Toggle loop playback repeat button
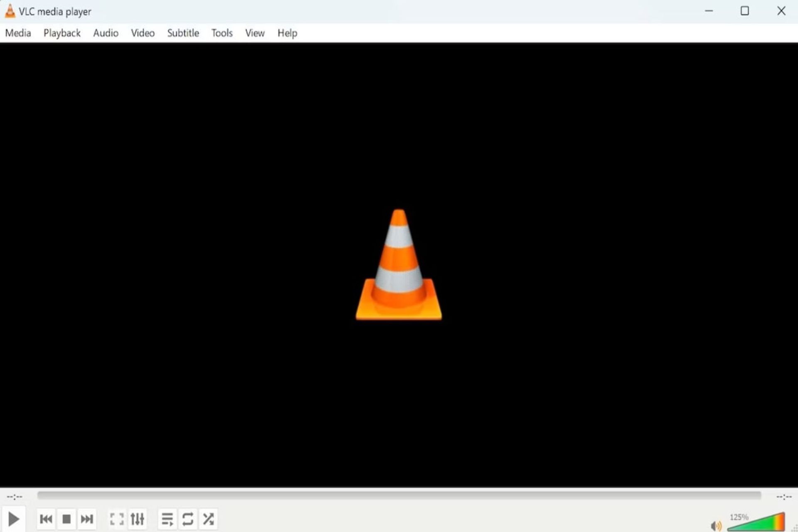This screenshot has height=532, width=798. point(187,519)
